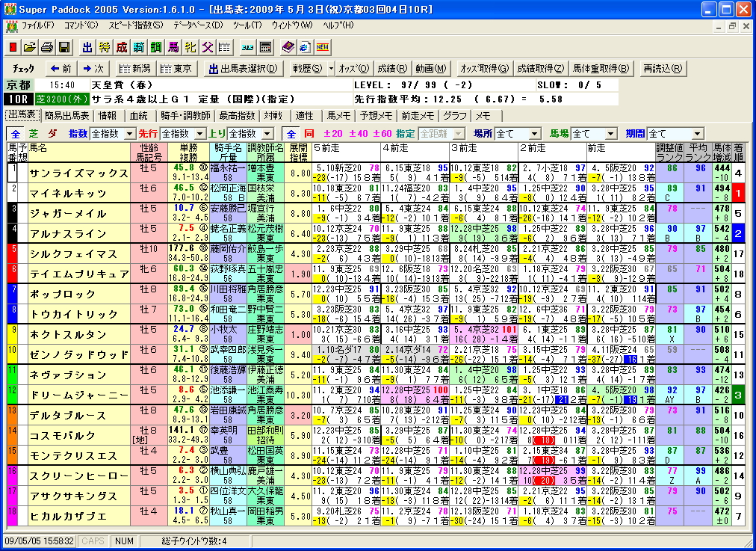Toggle the ±60 distance filter
Screen dimensions: 756x551
382,134
